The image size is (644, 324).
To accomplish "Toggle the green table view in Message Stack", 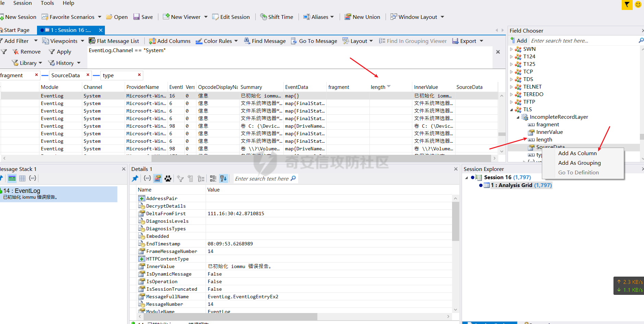I will [12, 178].
